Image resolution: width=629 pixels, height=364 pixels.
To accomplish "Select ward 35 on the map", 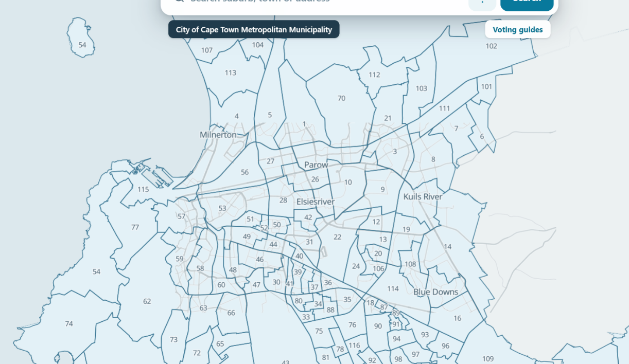I will click(x=347, y=300).
